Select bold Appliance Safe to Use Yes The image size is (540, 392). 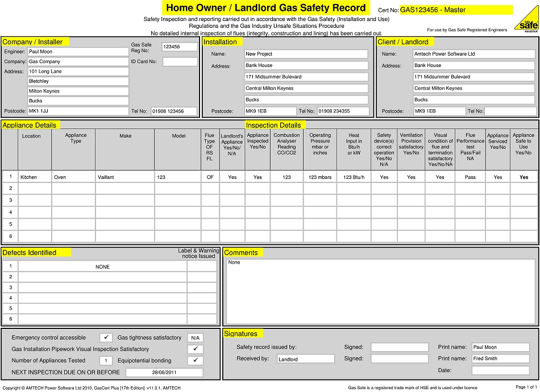point(524,177)
